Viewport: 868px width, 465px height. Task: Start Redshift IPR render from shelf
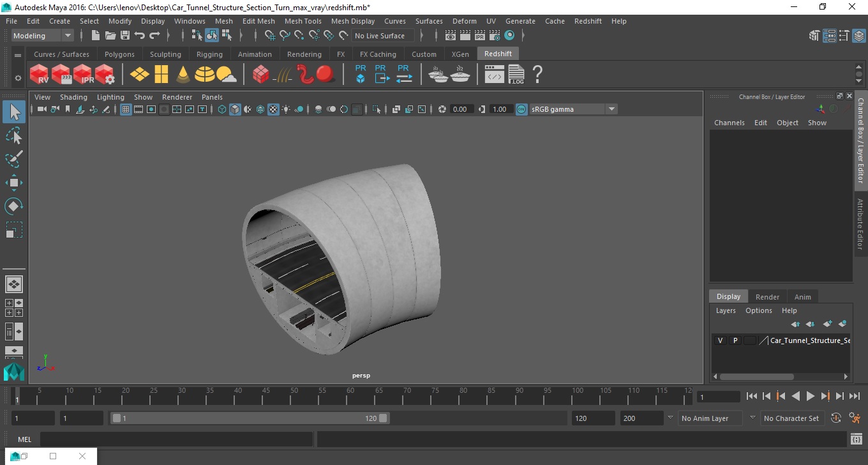point(83,74)
